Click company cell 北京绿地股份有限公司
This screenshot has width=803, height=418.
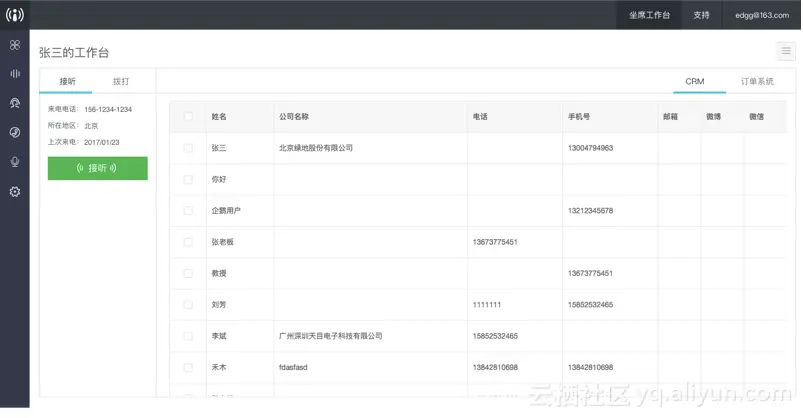pos(315,148)
